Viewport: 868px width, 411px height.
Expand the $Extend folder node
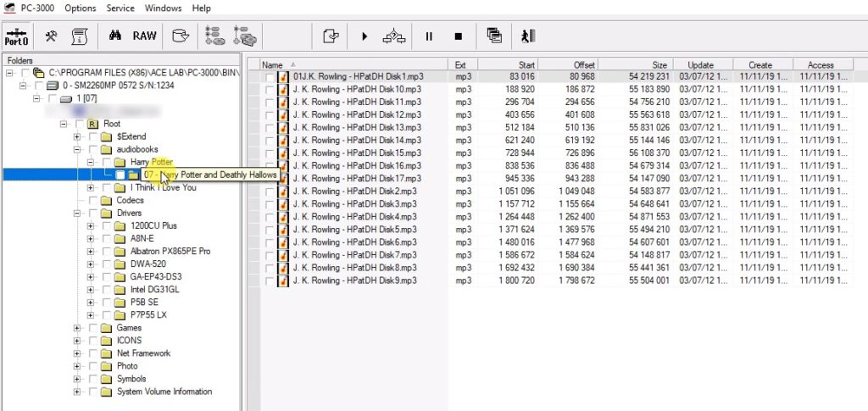77,136
